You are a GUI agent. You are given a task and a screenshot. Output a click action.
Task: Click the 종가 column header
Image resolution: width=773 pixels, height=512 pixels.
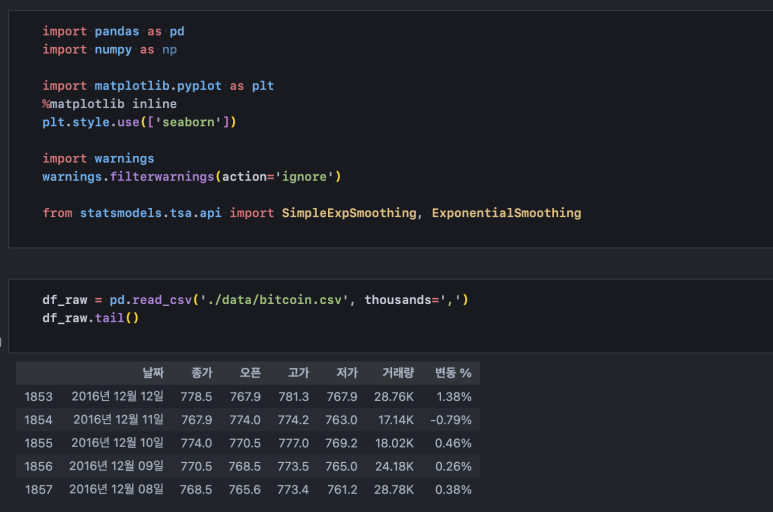[202, 373]
